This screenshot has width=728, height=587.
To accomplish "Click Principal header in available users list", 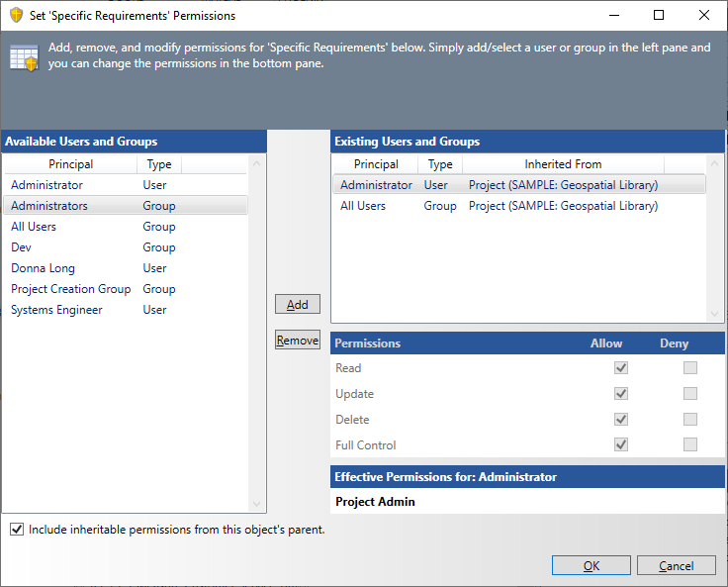I will click(x=71, y=164).
